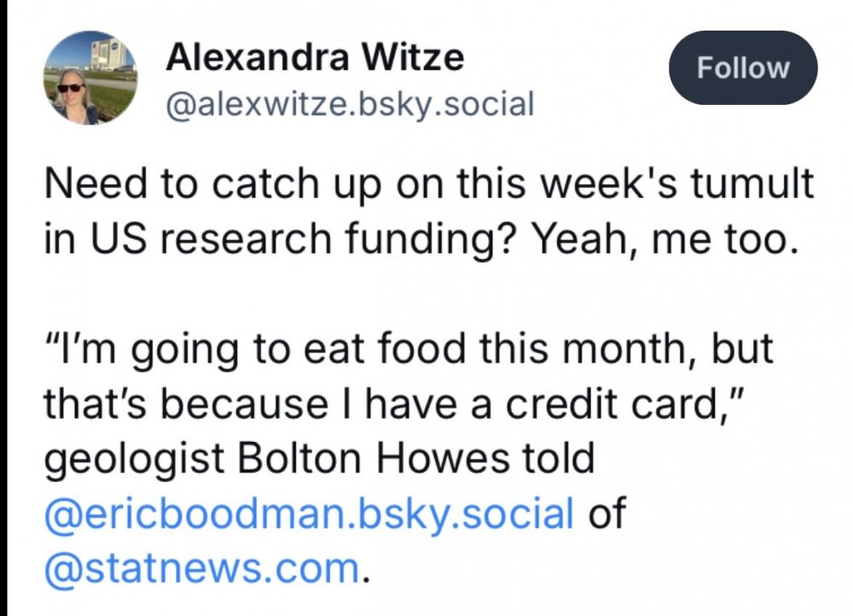Click the @alexwitze.bsky.social handle
Image resolution: width=853 pixels, height=616 pixels.
click(350, 104)
